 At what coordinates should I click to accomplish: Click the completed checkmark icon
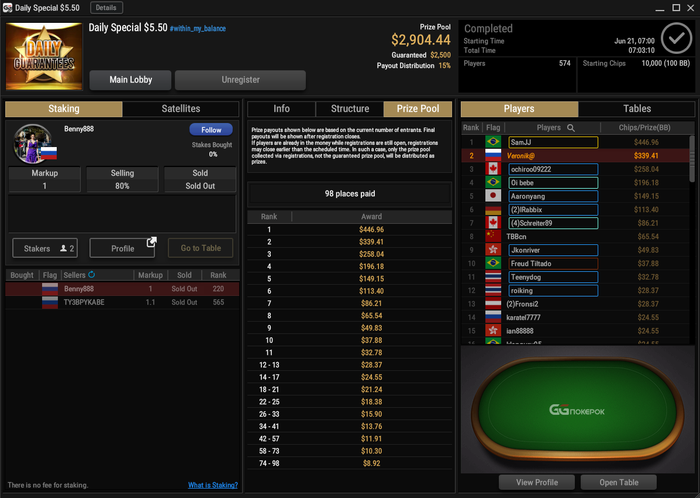point(676,38)
